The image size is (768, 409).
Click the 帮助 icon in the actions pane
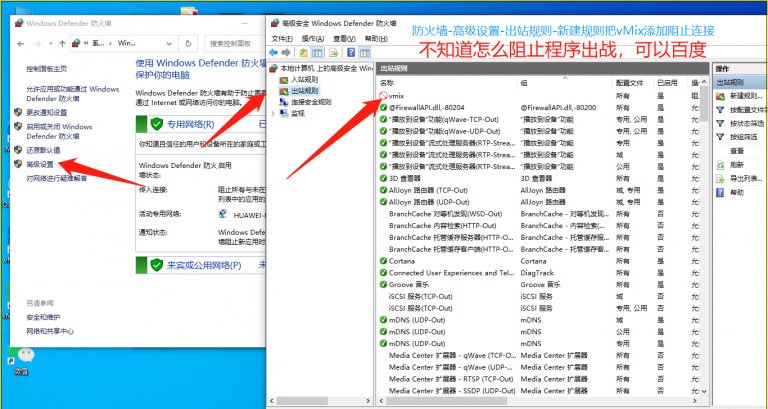coord(720,192)
